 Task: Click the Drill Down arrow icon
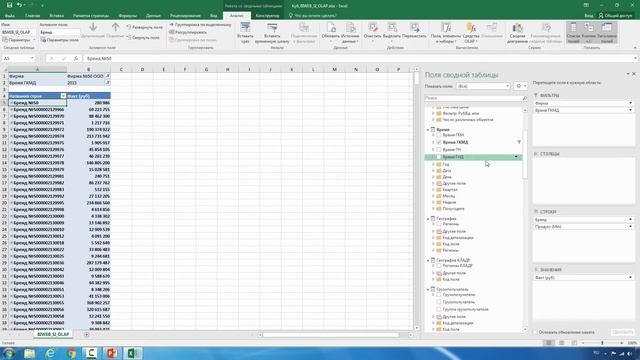93,27
